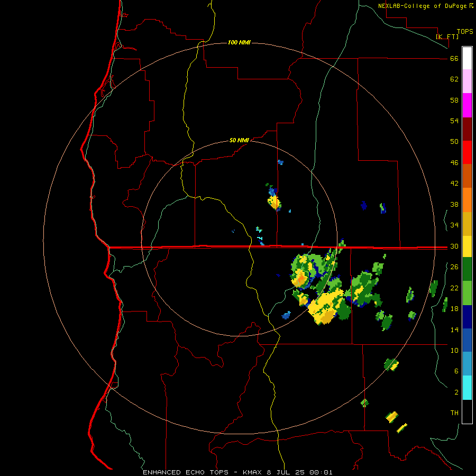Click the 'ENHANCED ECHO TOPS' product title
Image resolution: width=476 pixels, height=476 pixels.
pyautogui.click(x=186, y=472)
